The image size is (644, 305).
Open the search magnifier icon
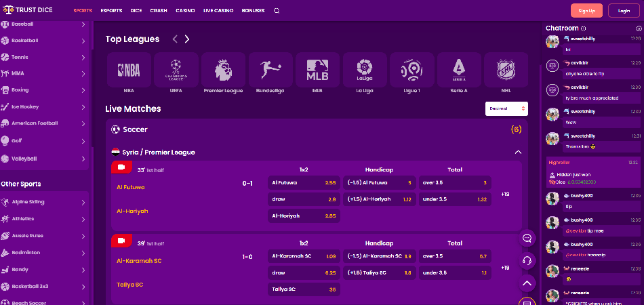point(277,11)
